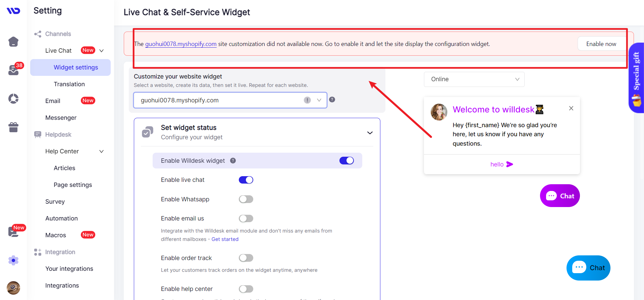The image size is (644, 300).
Task: Click the hello reply text
Action: click(497, 164)
